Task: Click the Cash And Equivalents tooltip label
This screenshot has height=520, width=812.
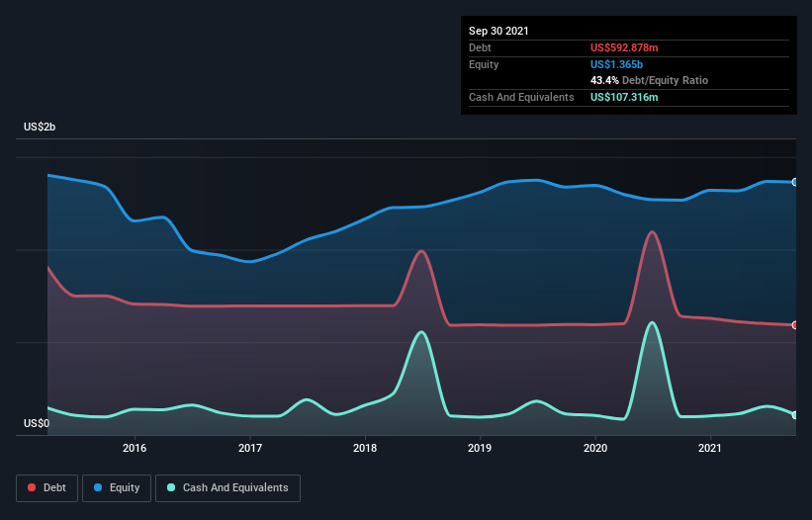Action: pos(521,97)
